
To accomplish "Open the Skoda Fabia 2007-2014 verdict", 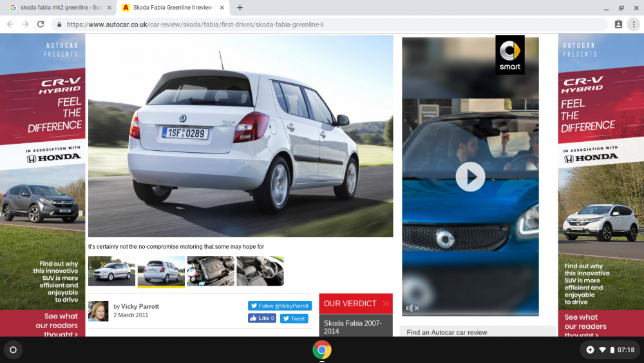I will pos(355,328).
